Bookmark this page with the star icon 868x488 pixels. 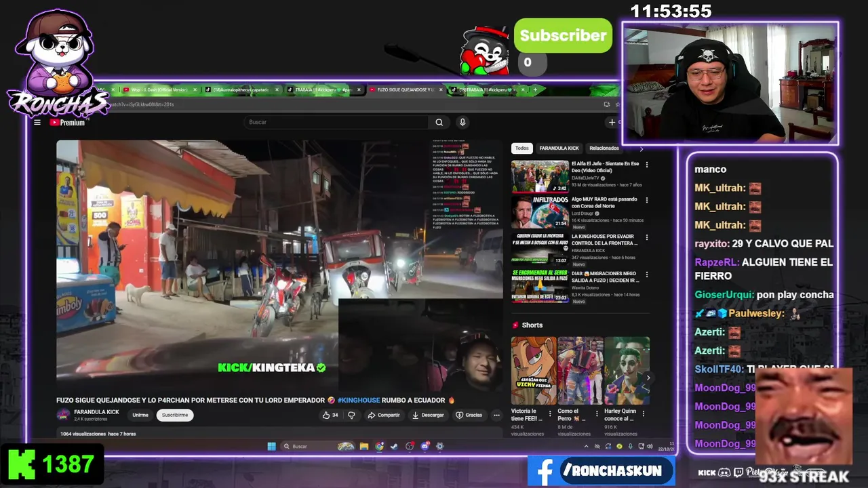tap(617, 104)
